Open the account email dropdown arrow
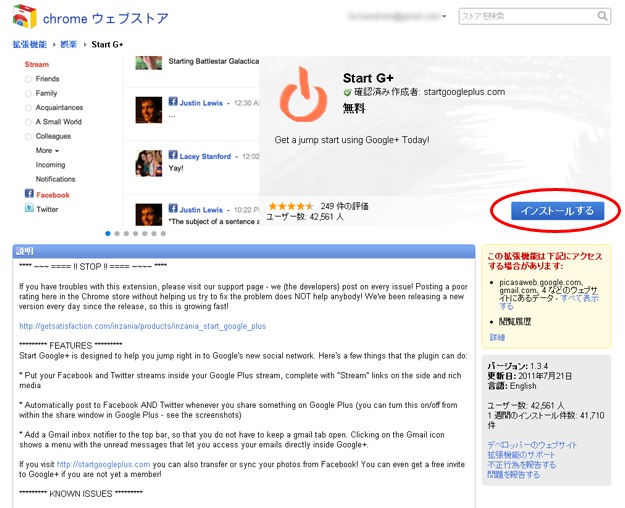 click(x=444, y=16)
